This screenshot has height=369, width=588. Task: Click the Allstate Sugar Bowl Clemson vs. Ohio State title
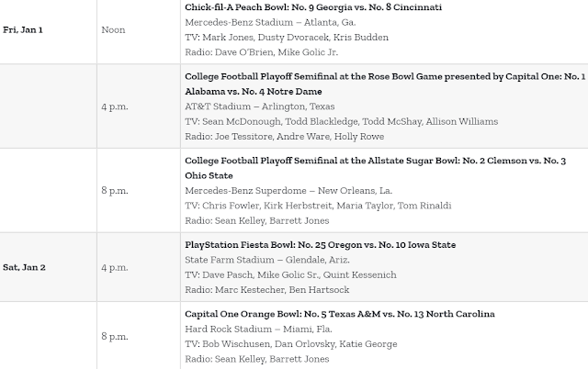tap(375, 168)
